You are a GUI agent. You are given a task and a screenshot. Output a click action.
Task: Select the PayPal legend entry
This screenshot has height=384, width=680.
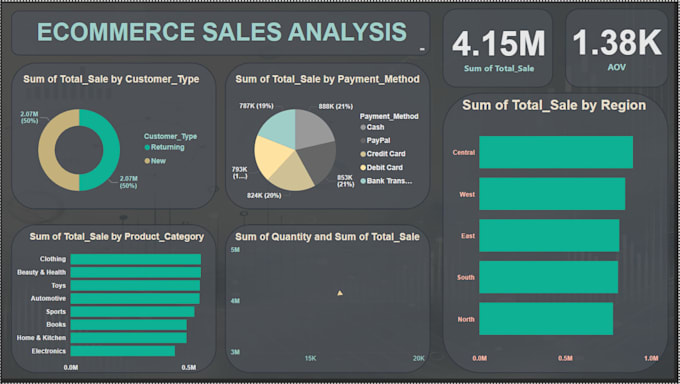(375, 141)
